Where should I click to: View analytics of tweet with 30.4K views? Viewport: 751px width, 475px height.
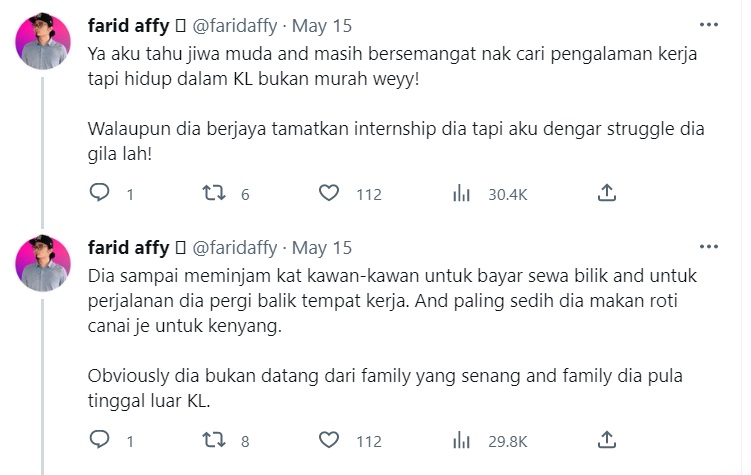pos(462,194)
